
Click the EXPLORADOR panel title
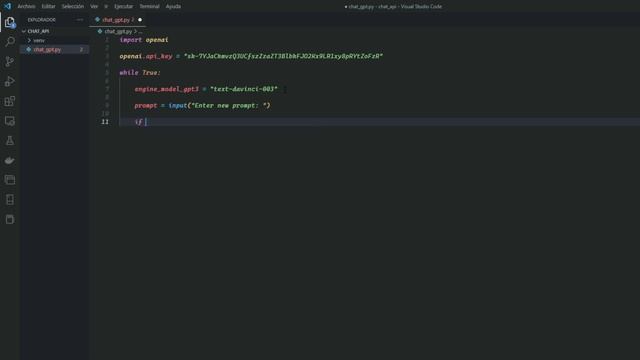pos(42,20)
